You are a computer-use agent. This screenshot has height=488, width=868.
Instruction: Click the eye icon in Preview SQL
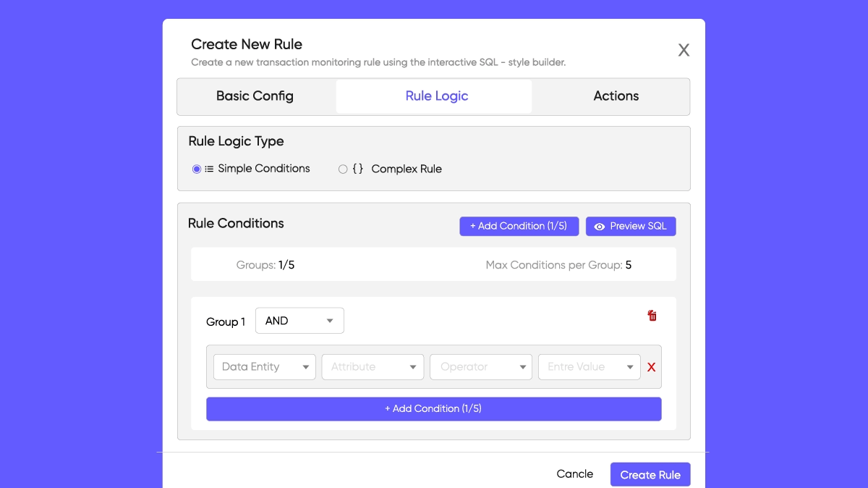click(599, 227)
